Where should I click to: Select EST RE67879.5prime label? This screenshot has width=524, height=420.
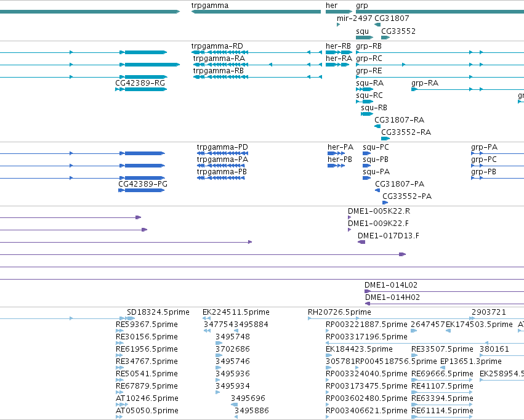147,386
